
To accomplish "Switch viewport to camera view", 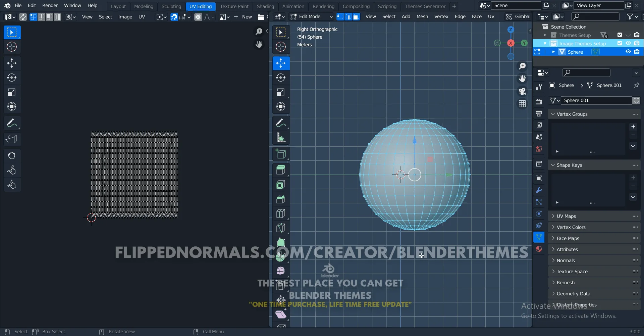I will [x=522, y=91].
